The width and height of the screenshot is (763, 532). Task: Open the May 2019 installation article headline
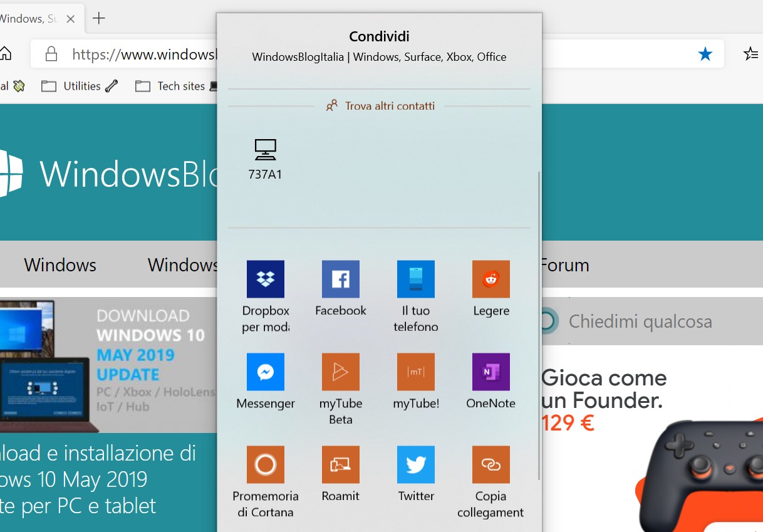click(98, 479)
